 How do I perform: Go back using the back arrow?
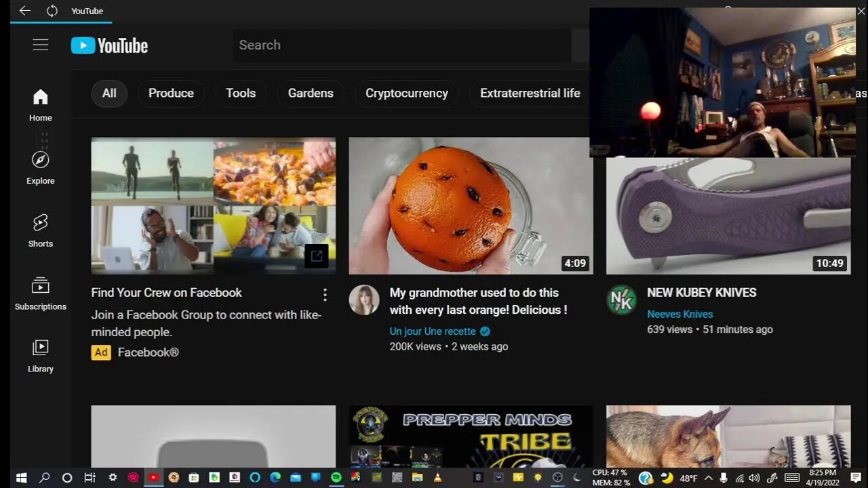click(x=24, y=11)
